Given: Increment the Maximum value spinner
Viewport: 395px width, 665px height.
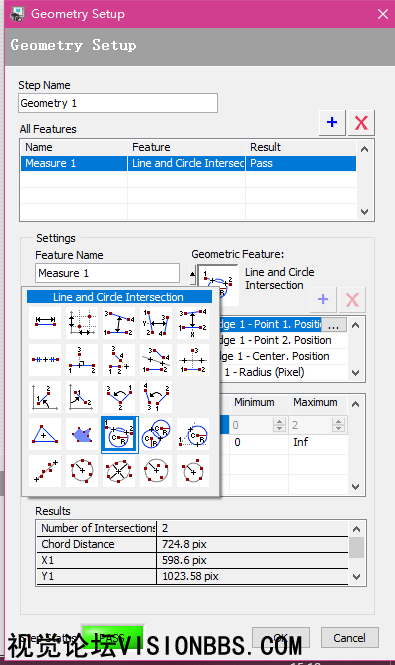Looking at the screenshot, I should coord(339,422).
